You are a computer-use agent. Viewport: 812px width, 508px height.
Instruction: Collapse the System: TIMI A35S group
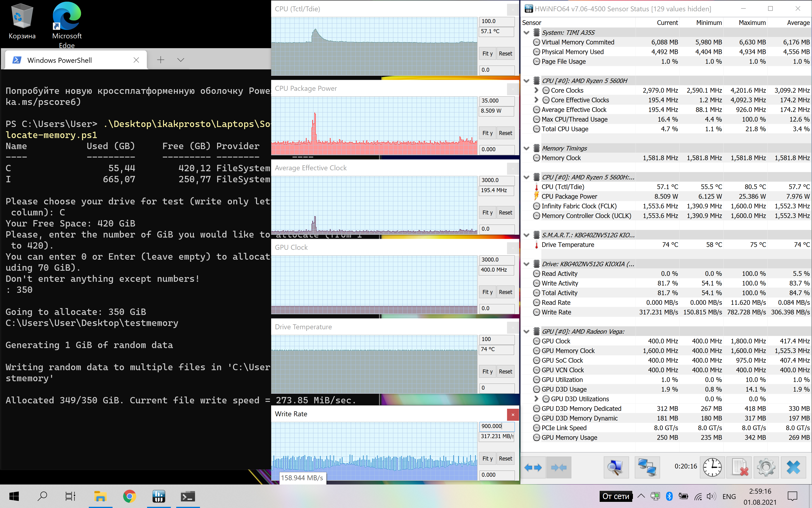click(x=527, y=33)
